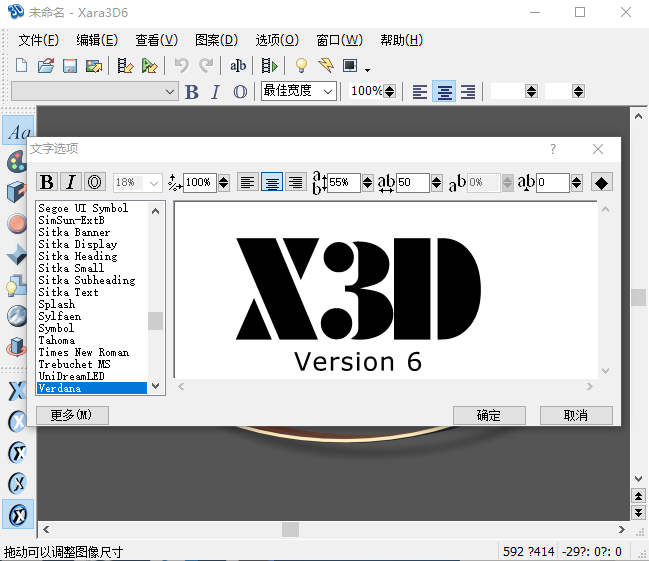Set right alignment in text options dialog
Image resolution: width=649 pixels, height=561 pixels.
296,182
